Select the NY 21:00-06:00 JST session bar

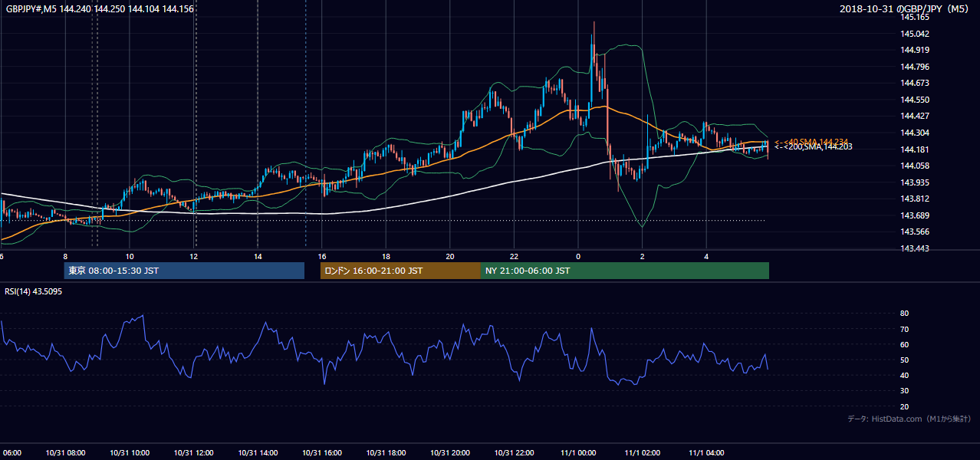[625, 271]
